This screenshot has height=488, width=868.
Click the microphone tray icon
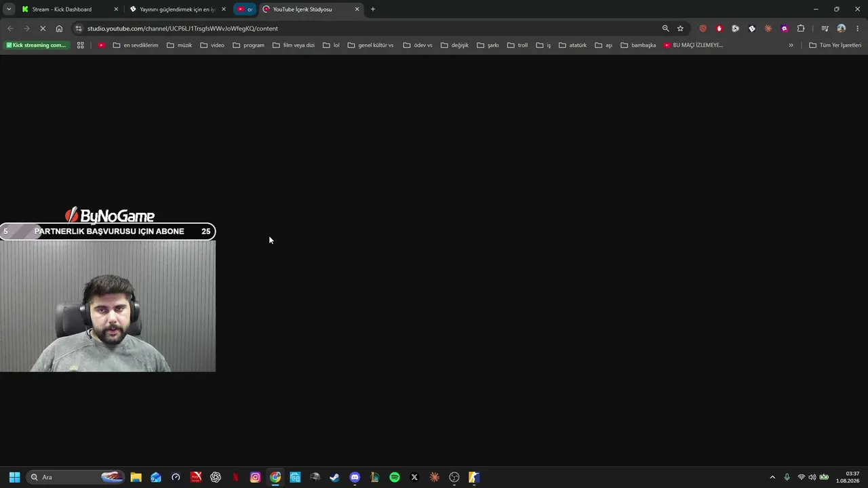pos(787,477)
